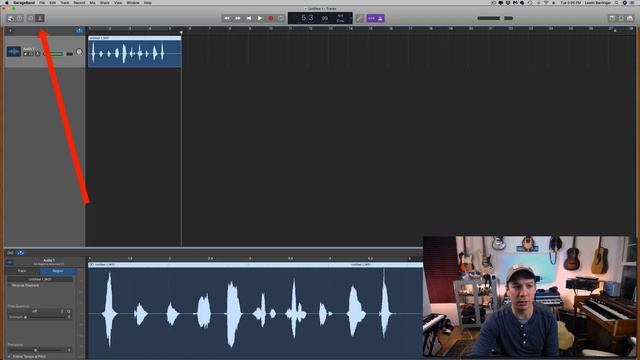Switch to the Region tab in editor
This screenshot has height=360, width=640.
(x=58, y=271)
